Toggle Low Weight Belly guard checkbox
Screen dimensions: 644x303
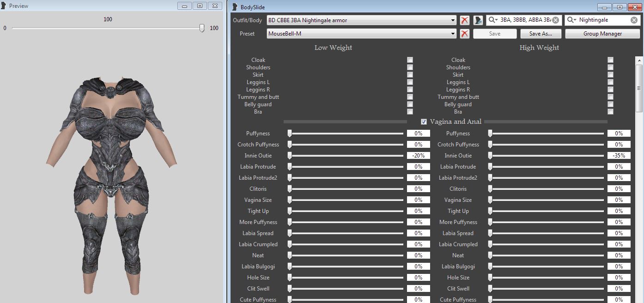tap(410, 104)
